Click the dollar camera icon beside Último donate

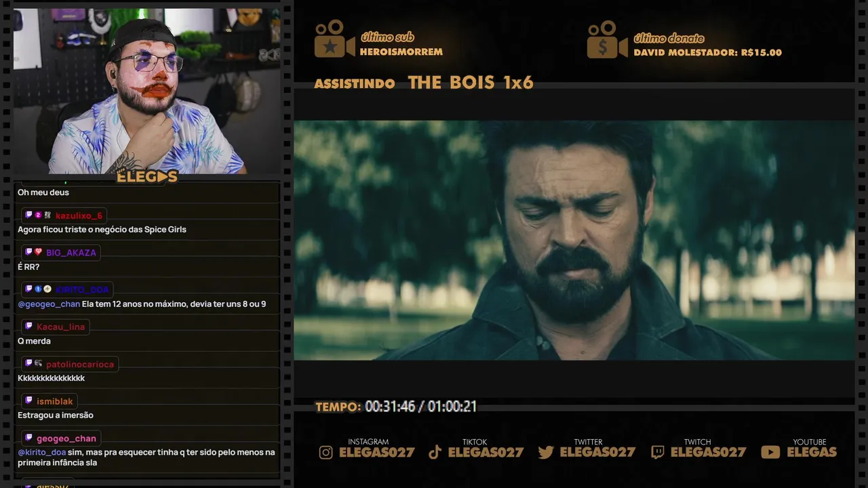point(607,39)
